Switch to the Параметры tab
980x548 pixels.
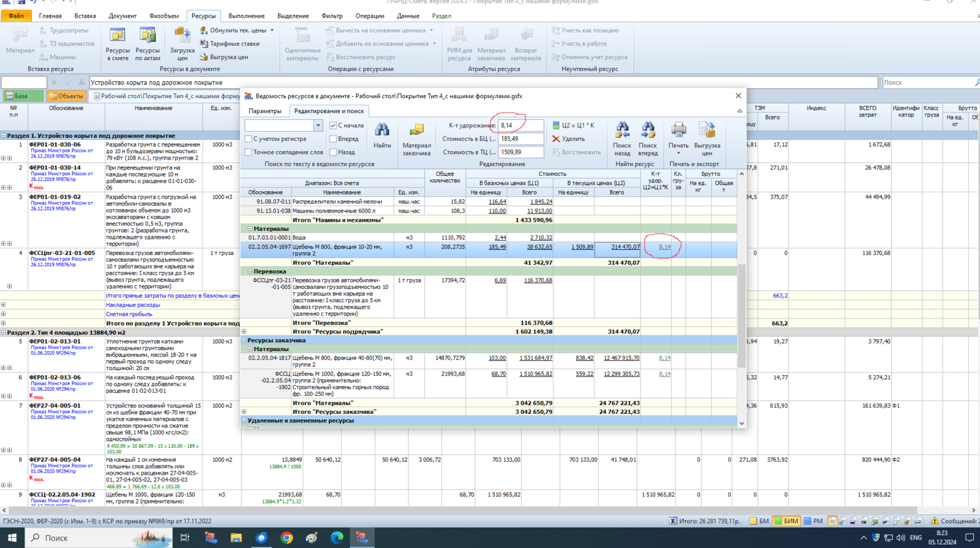(265, 111)
